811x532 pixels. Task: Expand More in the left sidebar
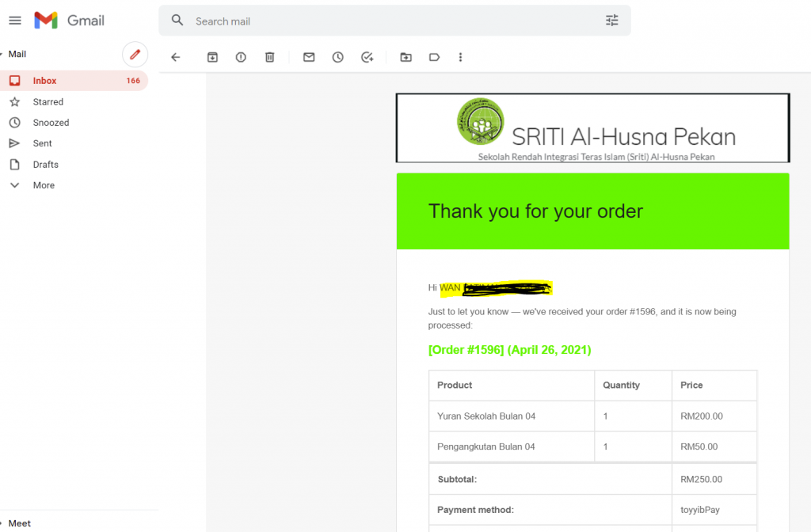[44, 185]
